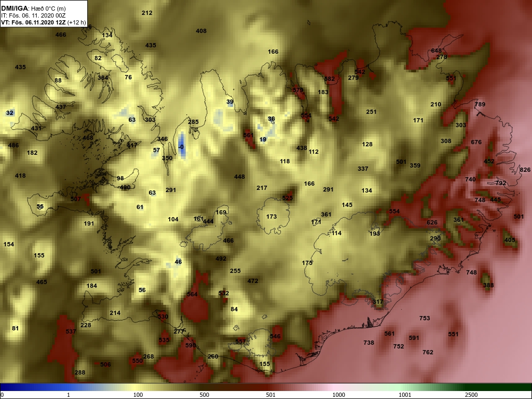Select the map value 19
Screen dimensions: 532x399
coord(263,139)
